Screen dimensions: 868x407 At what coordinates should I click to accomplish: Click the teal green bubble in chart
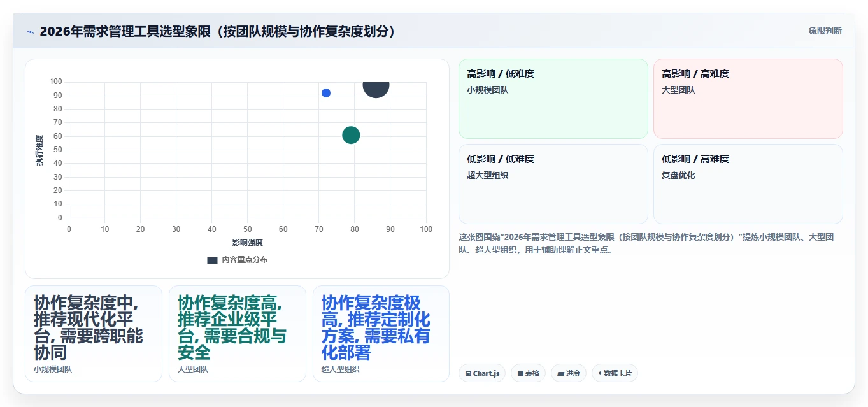(x=351, y=135)
